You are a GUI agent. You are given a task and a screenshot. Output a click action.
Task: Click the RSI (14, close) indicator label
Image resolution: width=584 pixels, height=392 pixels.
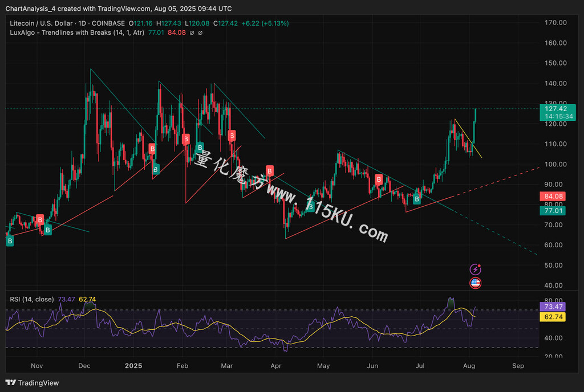(x=32, y=299)
